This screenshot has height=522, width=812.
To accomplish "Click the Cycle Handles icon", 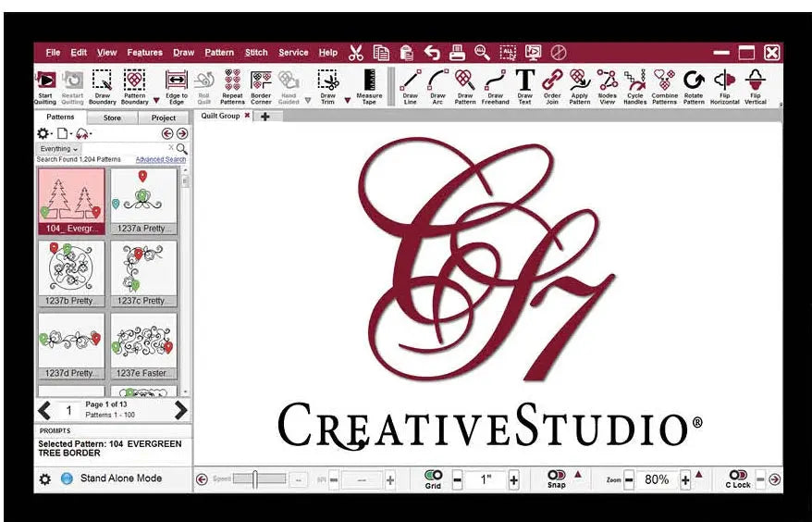I will point(634,87).
